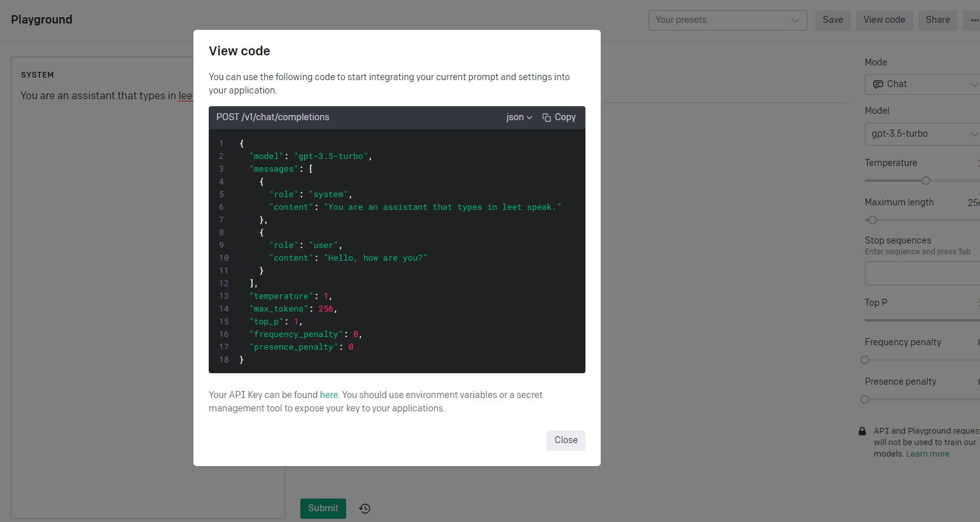Click the Copy icon in code header
This screenshot has width=980, height=522.
click(x=547, y=118)
